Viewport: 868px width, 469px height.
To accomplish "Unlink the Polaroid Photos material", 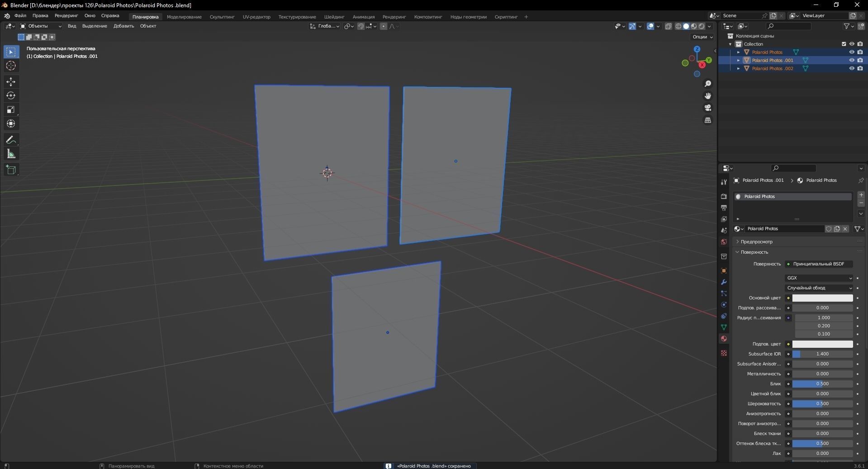I will 845,229.
